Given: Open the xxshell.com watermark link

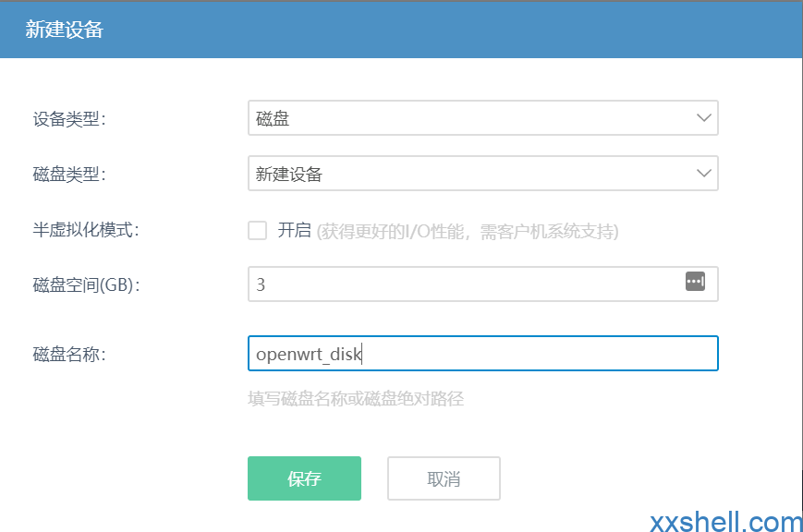Looking at the screenshot, I should 726,522.
